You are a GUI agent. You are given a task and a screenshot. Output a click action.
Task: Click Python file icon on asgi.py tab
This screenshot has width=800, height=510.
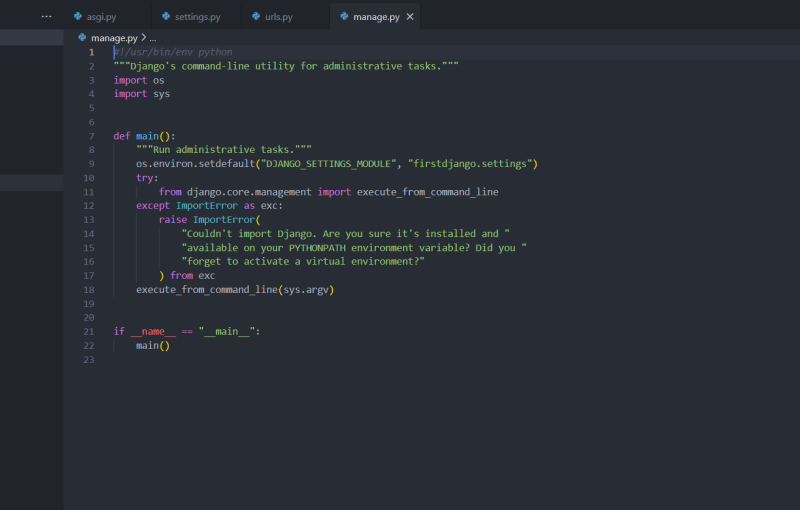(x=78, y=16)
